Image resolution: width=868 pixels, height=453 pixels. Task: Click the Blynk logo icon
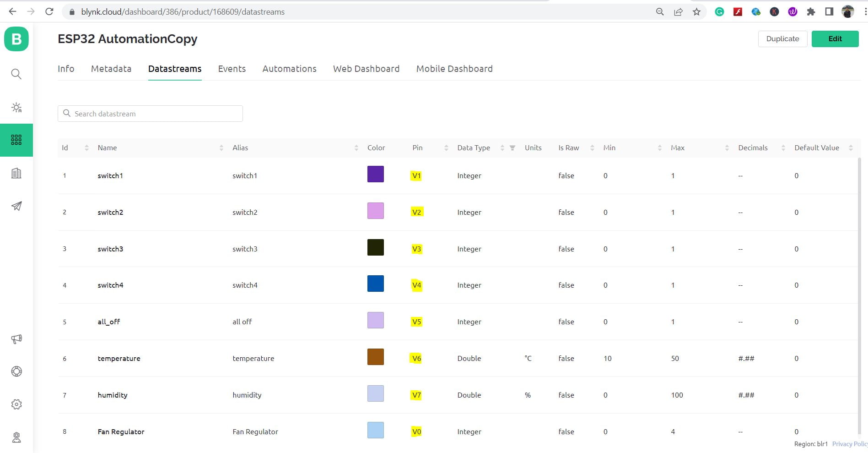[x=16, y=39]
